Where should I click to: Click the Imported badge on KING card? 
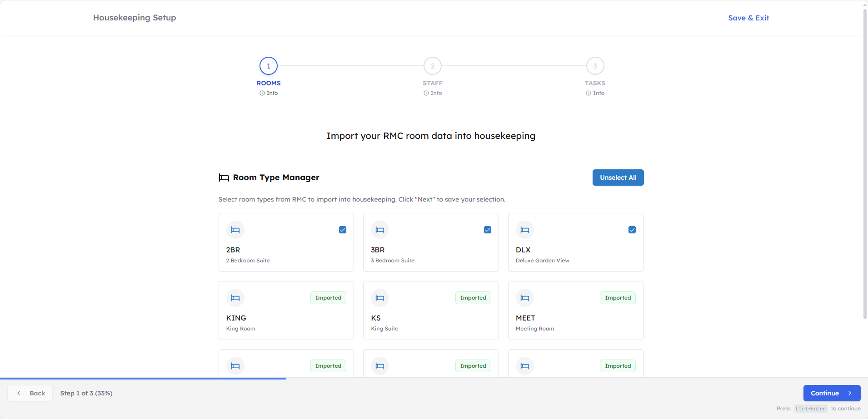pos(328,298)
